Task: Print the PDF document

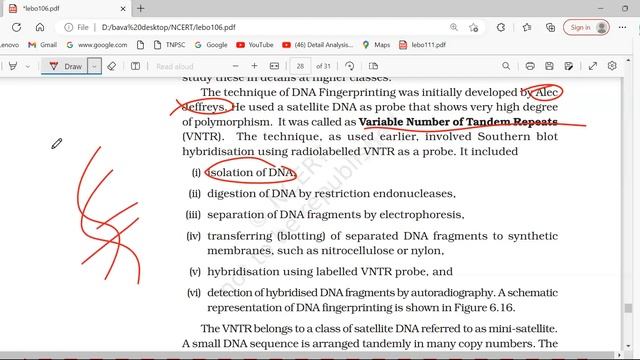Action: 530,66
